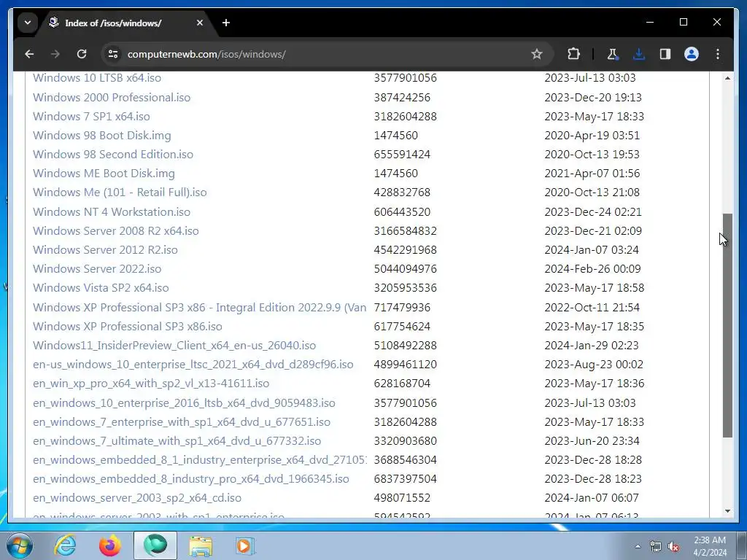Download Windows ME Boot Disk.img

104,174
